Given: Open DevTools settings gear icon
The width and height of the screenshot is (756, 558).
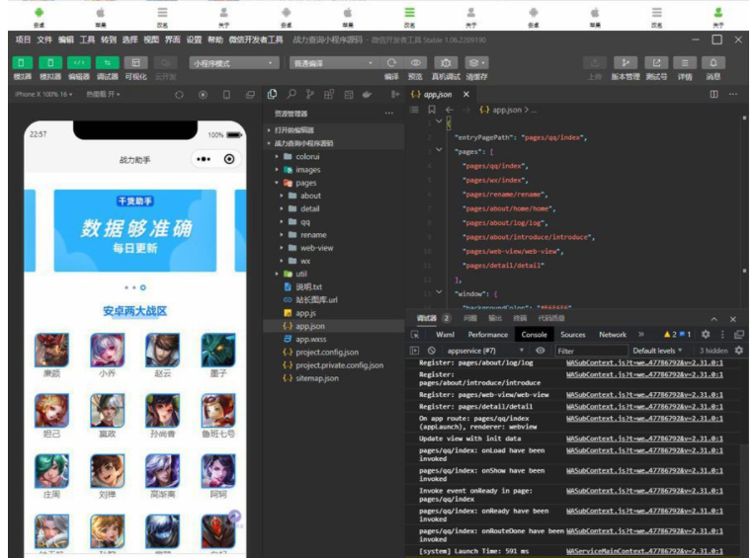Looking at the screenshot, I should coord(705,335).
